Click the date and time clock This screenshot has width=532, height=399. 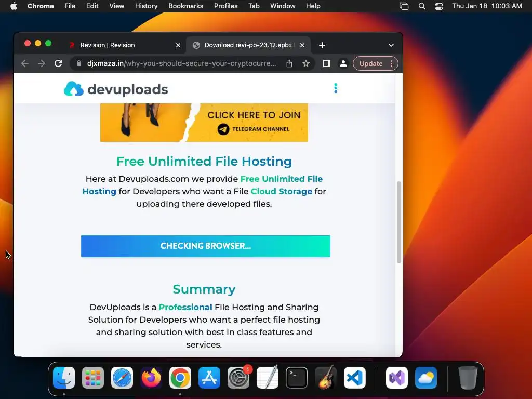click(487, 6)
